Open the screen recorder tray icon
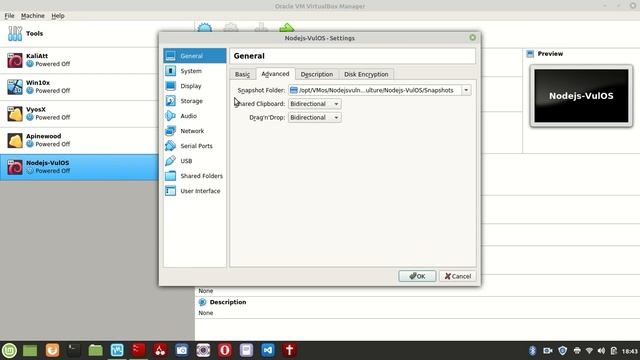Viewport: 640px width, 360px height. point(548,351)
